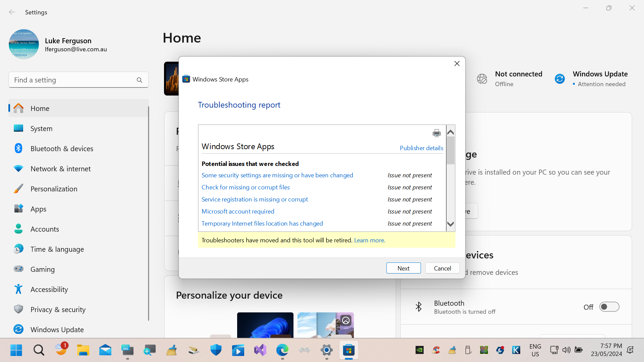Open 'Microsoft account required' issue link

tap(238, 211)
